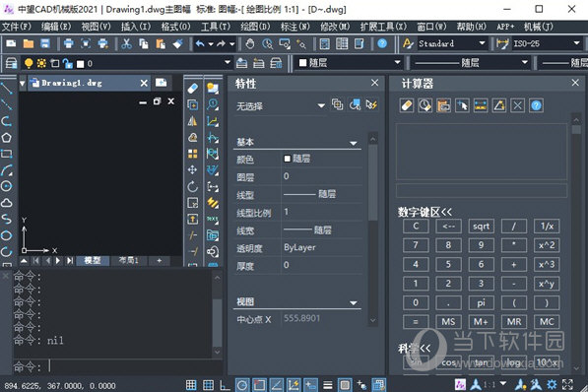Click the MS memory store button
The height and width of the screenshot is (392, 588).
(448, 322)
